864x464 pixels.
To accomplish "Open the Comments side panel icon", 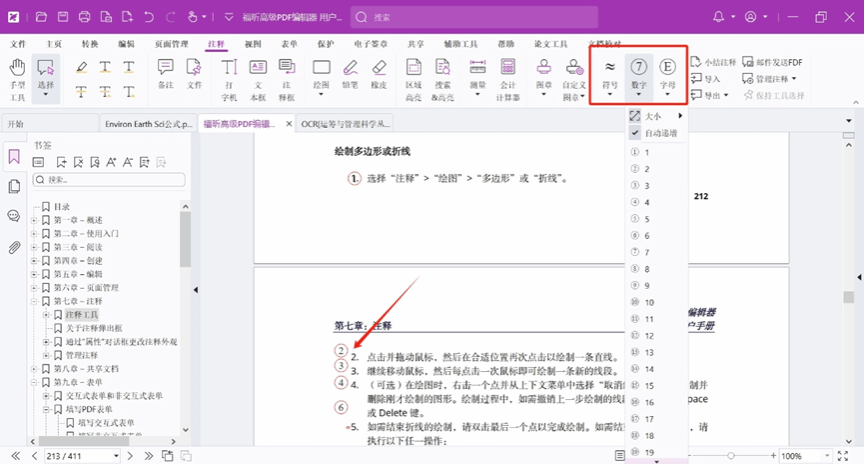I will pos(14,216).
